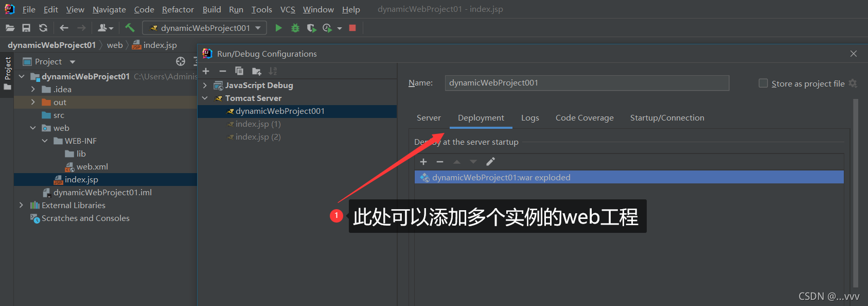Build project with the hammer icon

pos(130,28)
